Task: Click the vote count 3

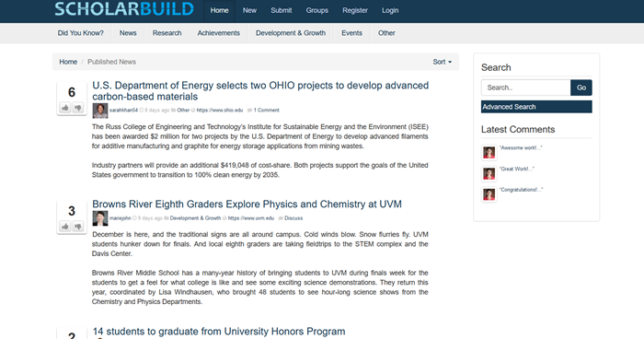Action: [x=72, y=212]
